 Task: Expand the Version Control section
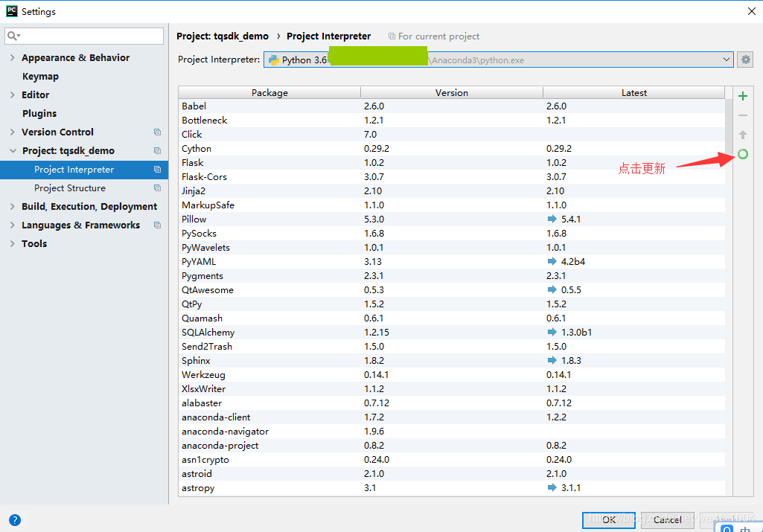click(x=12, y=132)
